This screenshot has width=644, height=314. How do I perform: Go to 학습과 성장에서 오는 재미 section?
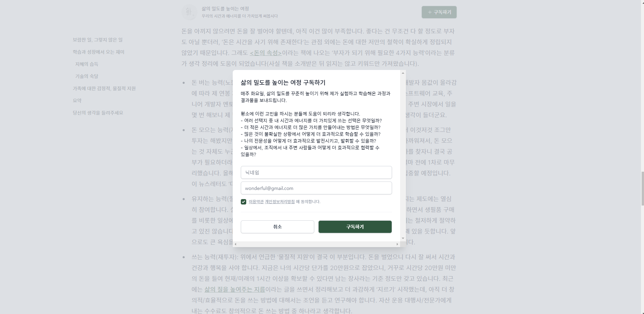click(x=98, y=52)
